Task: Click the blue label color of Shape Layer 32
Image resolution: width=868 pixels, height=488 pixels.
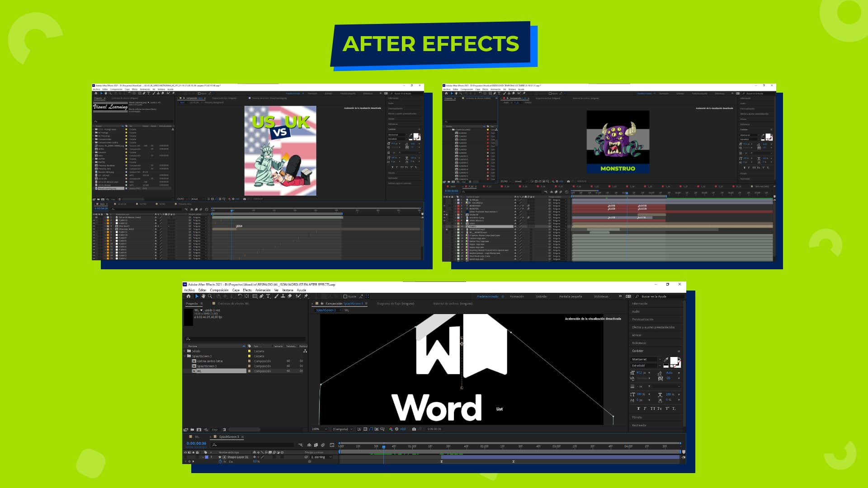Action: (207, 457)
